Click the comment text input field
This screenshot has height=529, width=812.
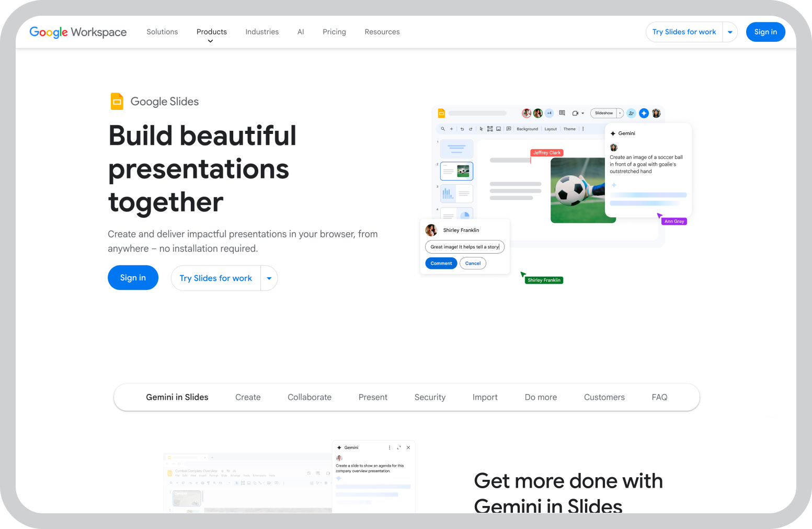pos(465,247)
